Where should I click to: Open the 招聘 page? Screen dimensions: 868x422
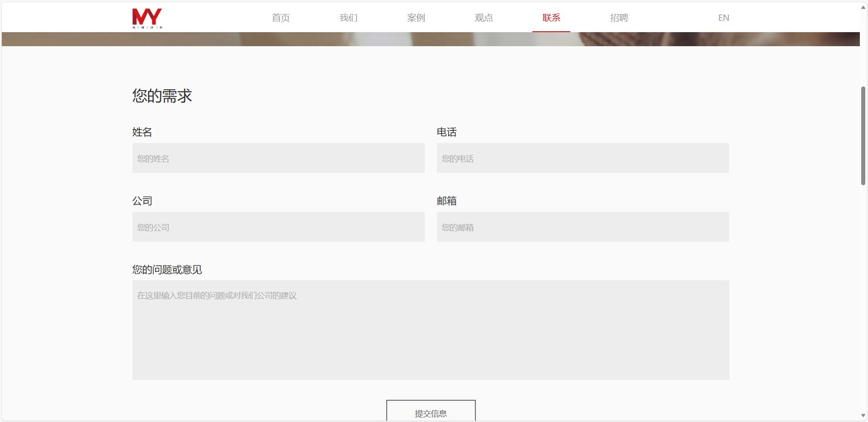pyautogui.click(x=619, y=18)
